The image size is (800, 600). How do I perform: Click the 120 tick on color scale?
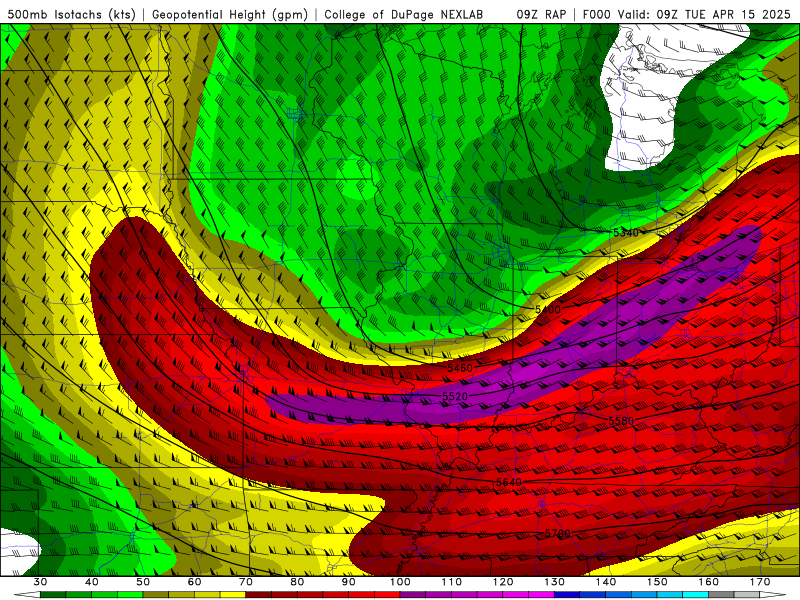(503, 582)
